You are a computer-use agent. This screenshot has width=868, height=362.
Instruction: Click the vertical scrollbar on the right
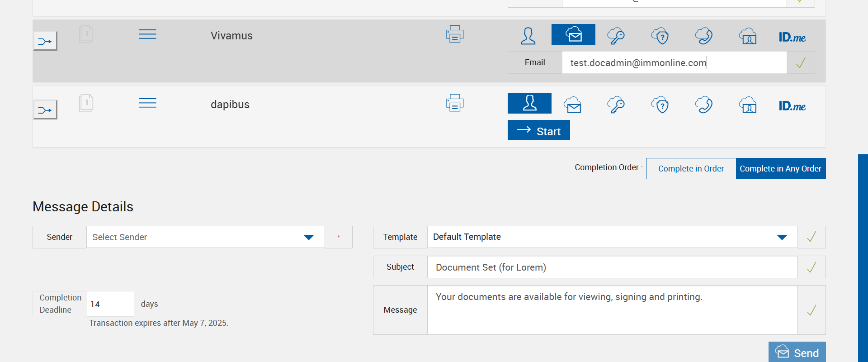863,258
